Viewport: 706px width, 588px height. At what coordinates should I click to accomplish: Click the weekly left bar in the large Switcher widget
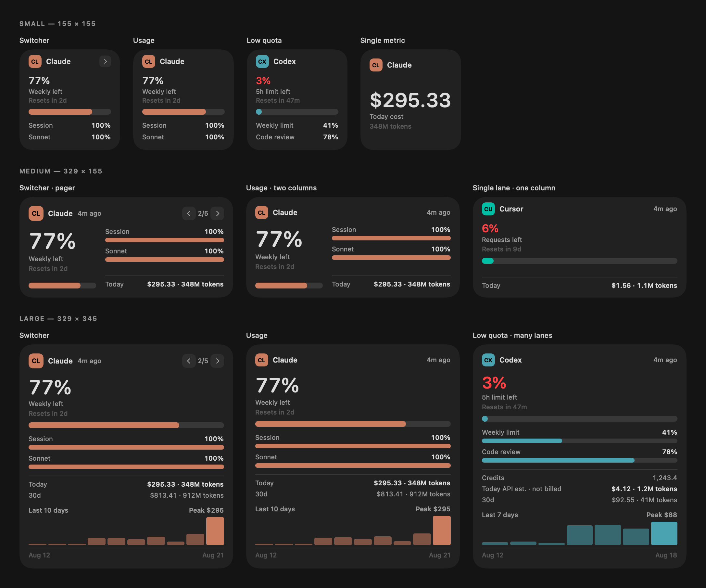(126, 425)
